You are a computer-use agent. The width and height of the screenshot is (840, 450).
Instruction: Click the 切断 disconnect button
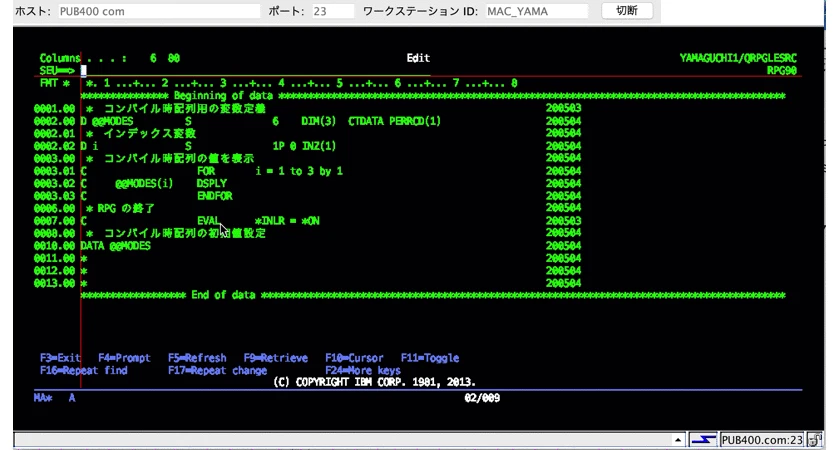pyautogui.click(x=627, y=11)
